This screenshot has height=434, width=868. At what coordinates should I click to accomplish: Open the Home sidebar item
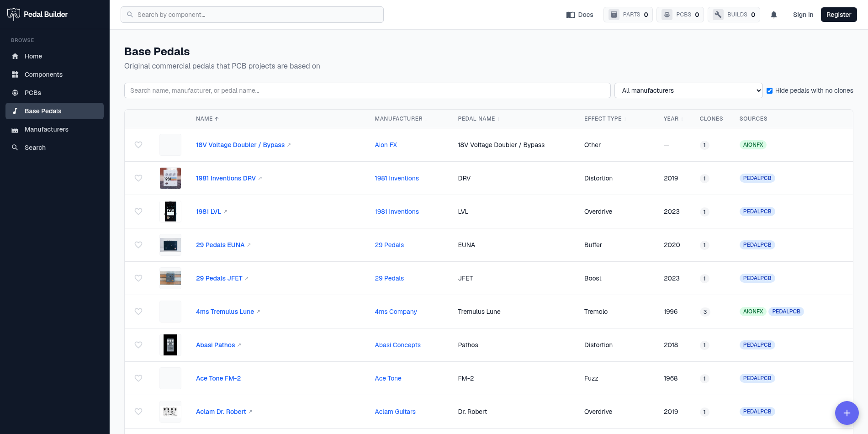click(54, 56)
